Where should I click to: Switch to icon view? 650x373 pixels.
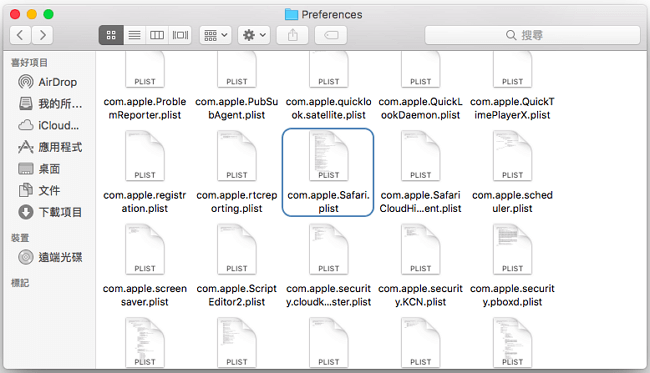click(111, 35)
